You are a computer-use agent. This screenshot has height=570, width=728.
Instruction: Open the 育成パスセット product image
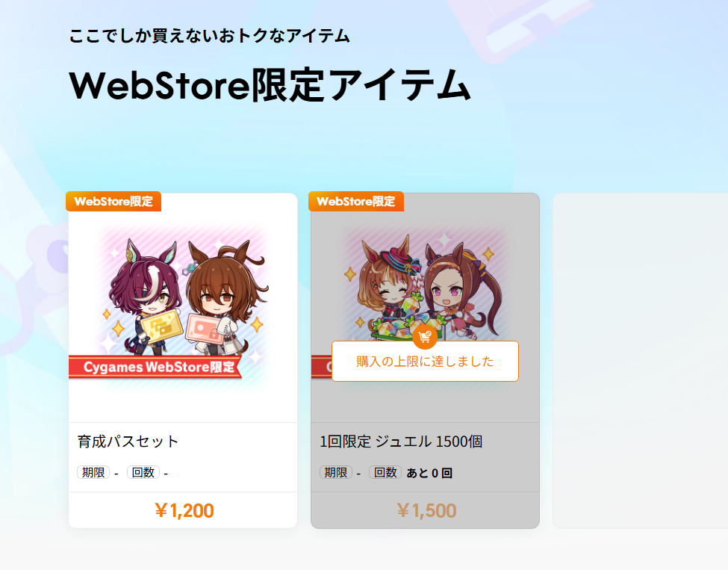pyautogui.click(x=183, y=308)
